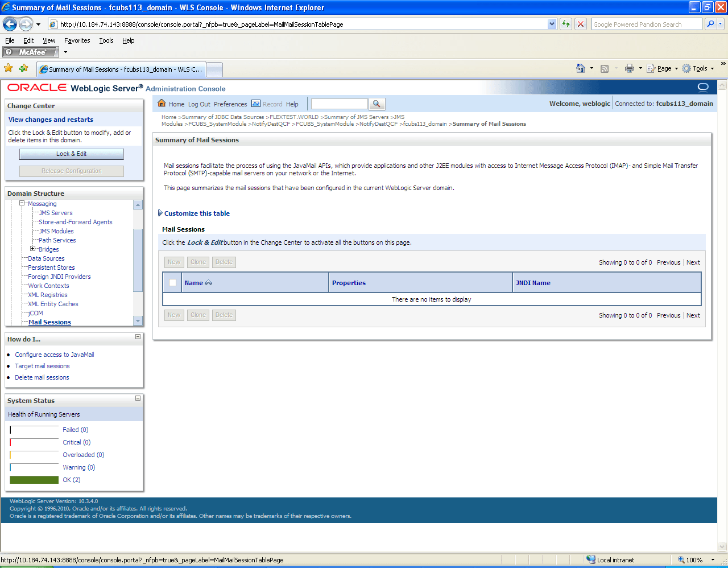Click the RSS Feeds icon
Screen dimensions: 728x568
click(605, 68)
